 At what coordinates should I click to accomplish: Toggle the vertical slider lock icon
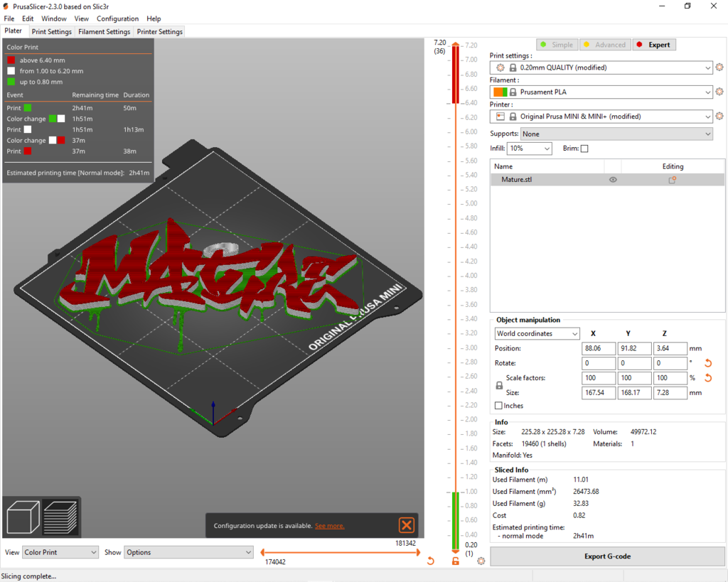(x=456, y=561)
